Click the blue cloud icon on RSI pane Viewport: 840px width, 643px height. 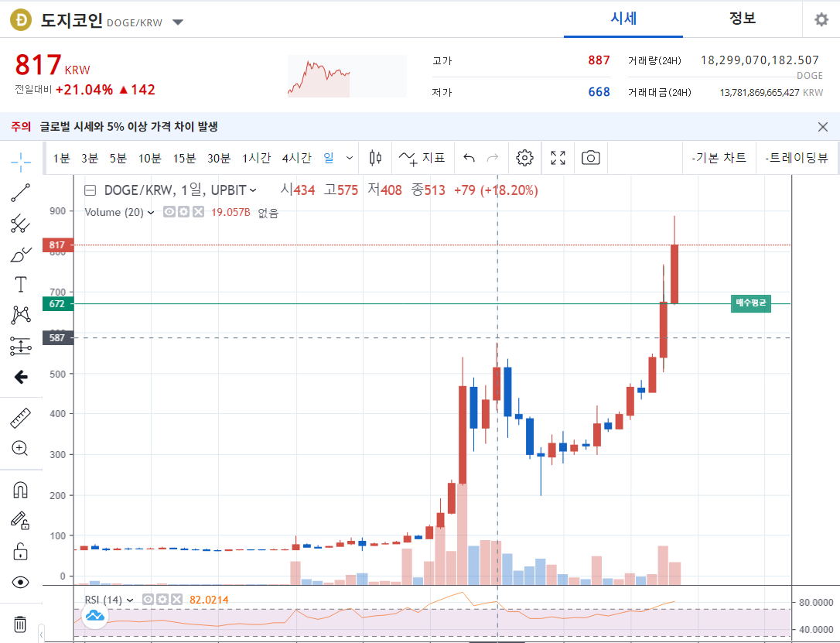(95, 615)
